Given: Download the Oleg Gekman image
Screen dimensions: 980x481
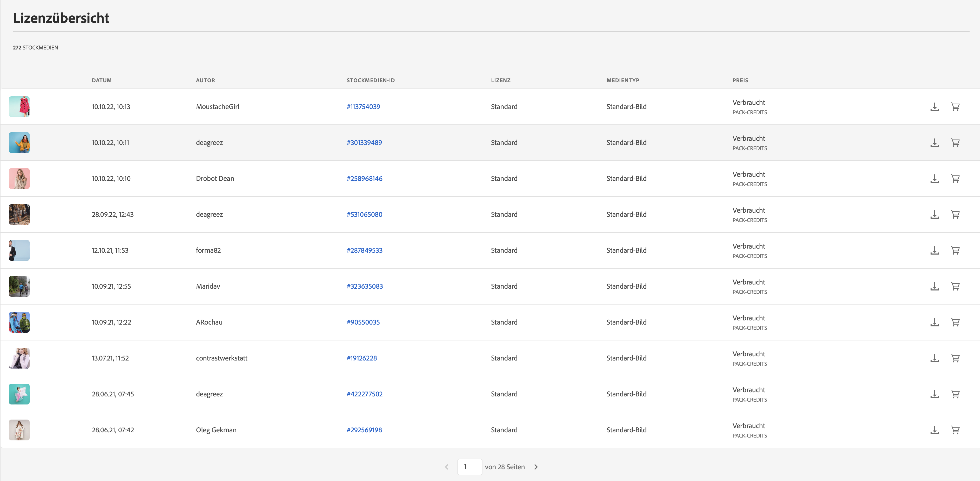Looking at the screenshot, I should (934, 430).
